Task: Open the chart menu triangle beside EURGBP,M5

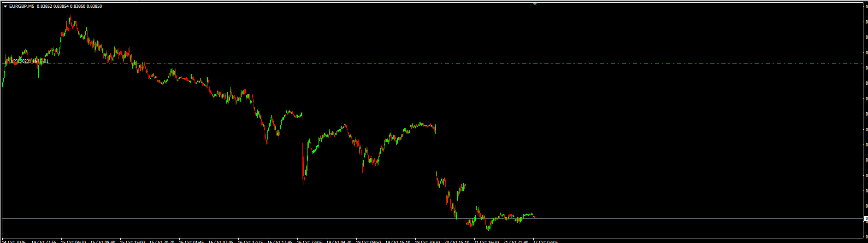Action: 5,6
